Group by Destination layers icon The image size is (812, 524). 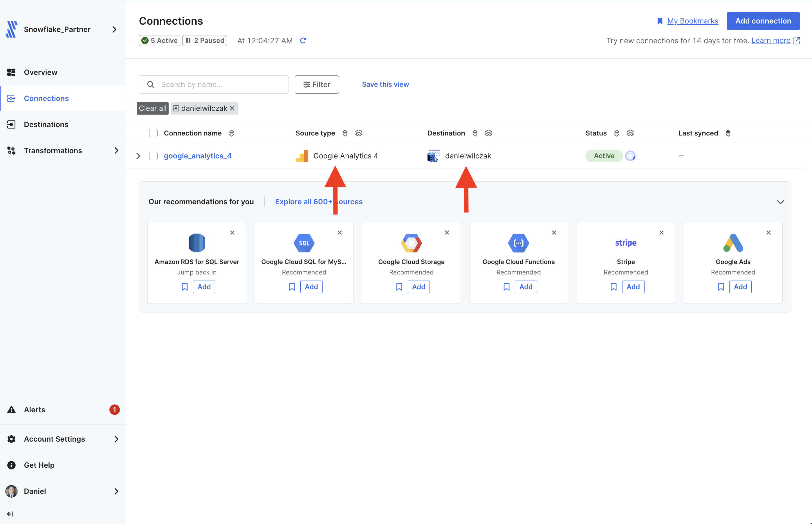point(489,133)
